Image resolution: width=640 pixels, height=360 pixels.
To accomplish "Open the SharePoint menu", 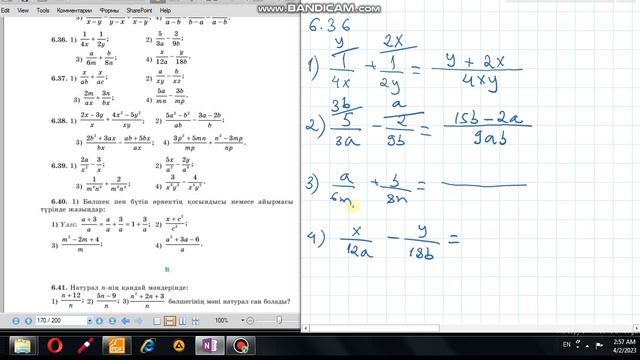I will coord(139,10).
